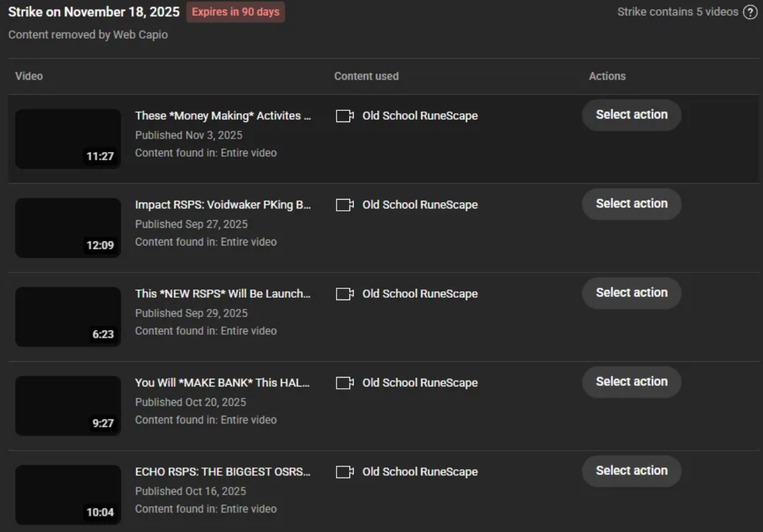
Task: Open Select action for NEW RSPS video
Action: point(631,293)
